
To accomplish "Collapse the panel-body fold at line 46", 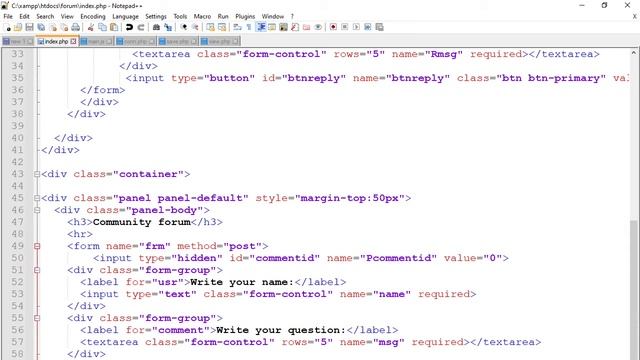I will coord(37,210).
